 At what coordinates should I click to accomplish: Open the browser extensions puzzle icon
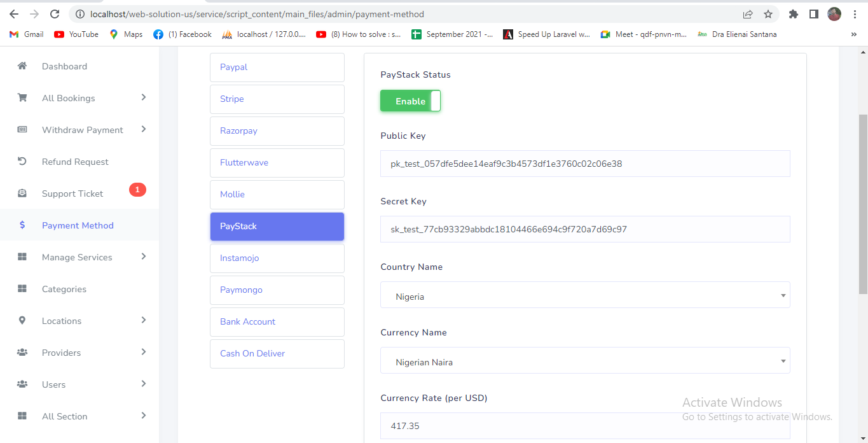point(793,14)
